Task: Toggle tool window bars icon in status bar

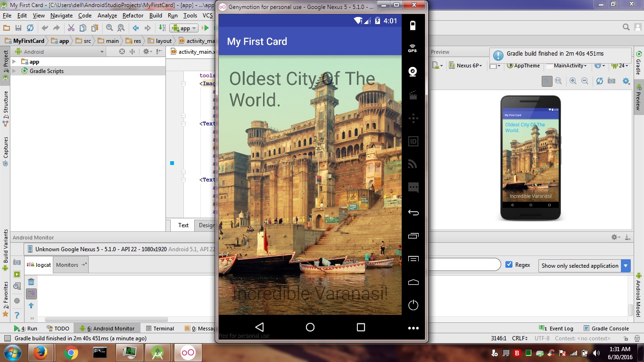Action: [x=7, y=338]
